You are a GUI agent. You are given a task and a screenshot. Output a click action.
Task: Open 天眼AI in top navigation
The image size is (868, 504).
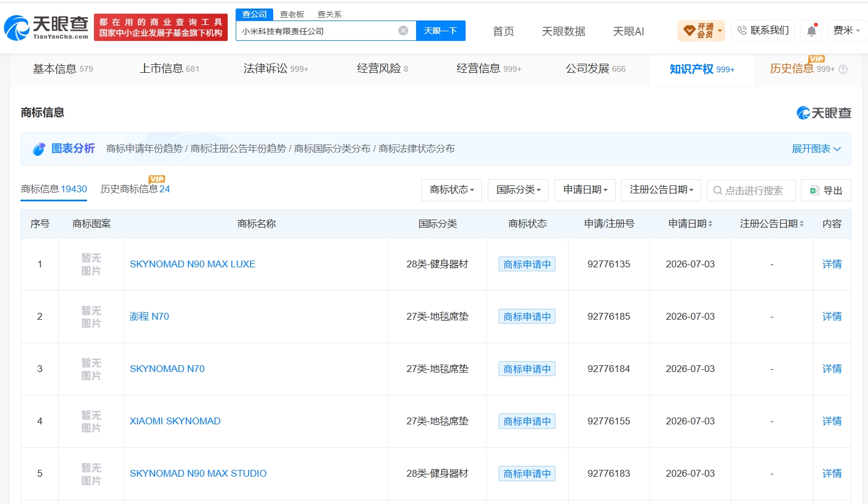pos(628,31)
